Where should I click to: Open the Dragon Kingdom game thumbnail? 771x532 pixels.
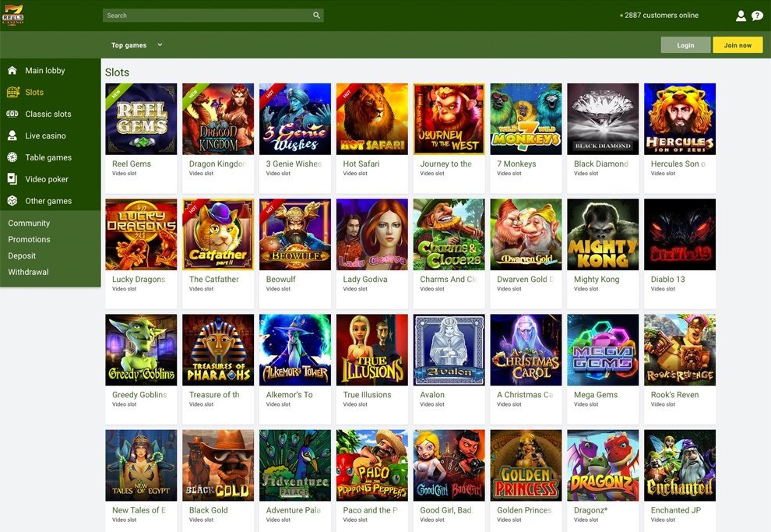click(218, 119)
